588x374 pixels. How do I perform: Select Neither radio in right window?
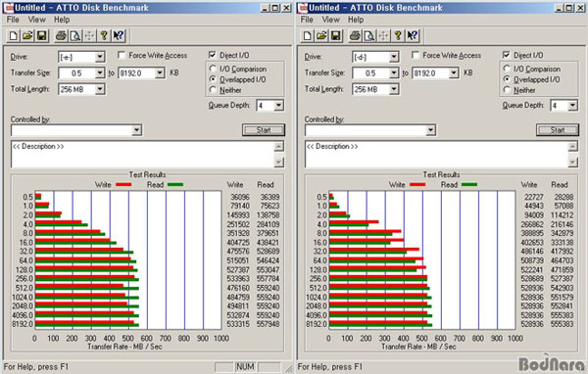(507, 90)
